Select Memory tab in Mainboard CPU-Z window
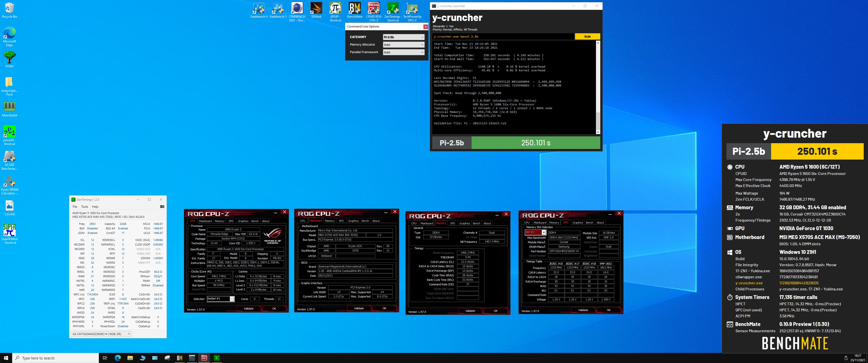 330,221
